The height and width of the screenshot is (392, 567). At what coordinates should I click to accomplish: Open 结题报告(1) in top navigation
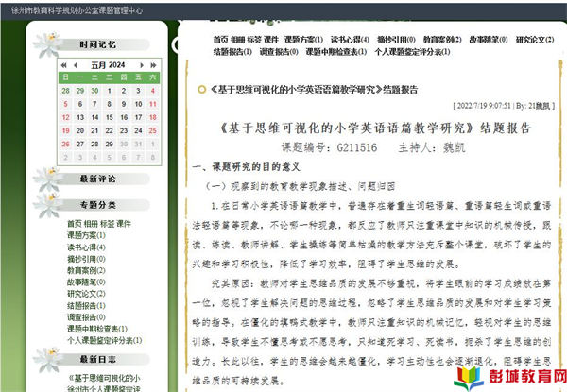coord(232,52)
